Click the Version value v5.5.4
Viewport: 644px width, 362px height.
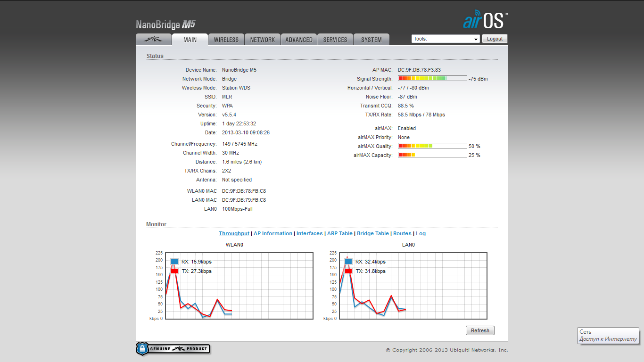[x=229, y=115]
